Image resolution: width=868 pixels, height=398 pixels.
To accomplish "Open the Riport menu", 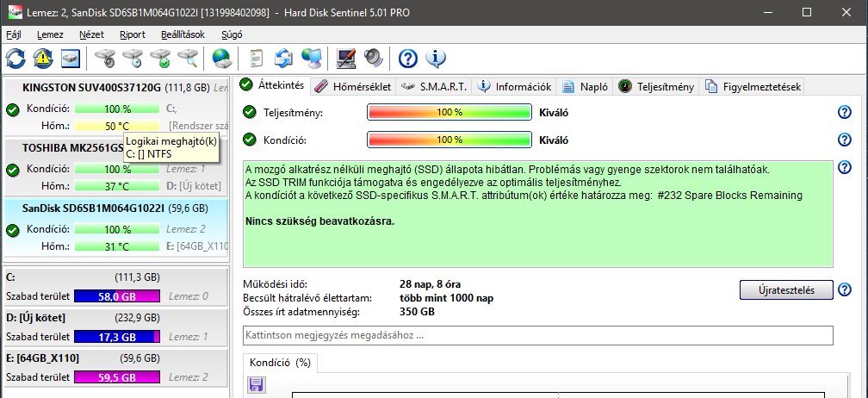I will pyautogui.click(x=133, y=34).
